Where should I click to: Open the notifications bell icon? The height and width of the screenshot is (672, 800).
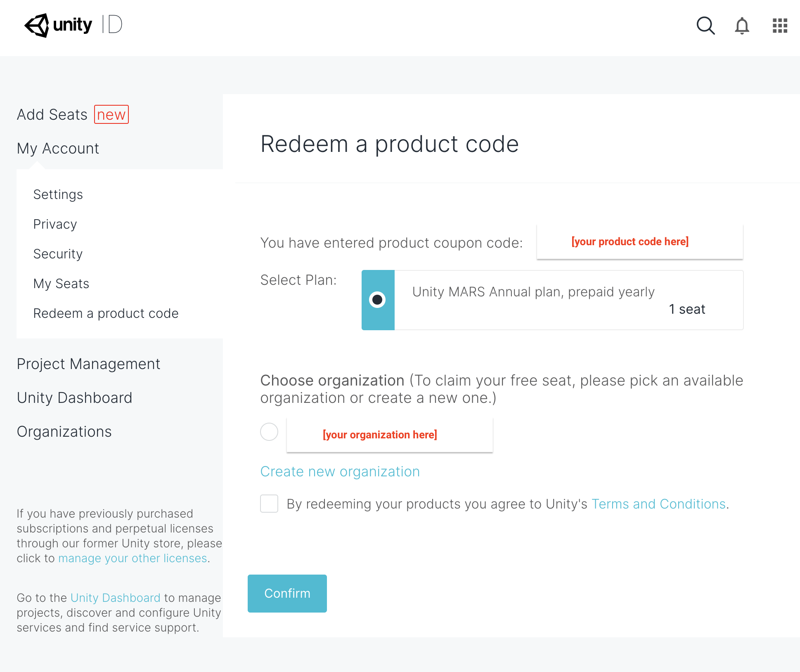pos(742,26)
